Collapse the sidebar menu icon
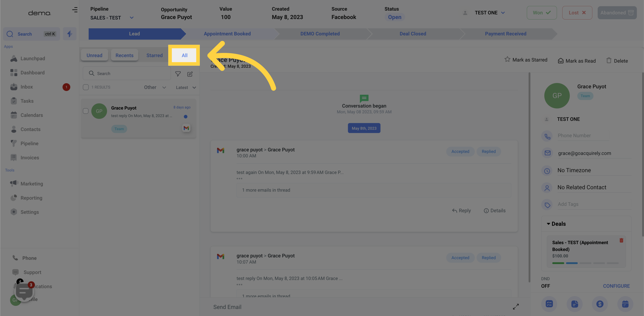The height and width of the screenshot is (316, 644). (x=75, y=10)
